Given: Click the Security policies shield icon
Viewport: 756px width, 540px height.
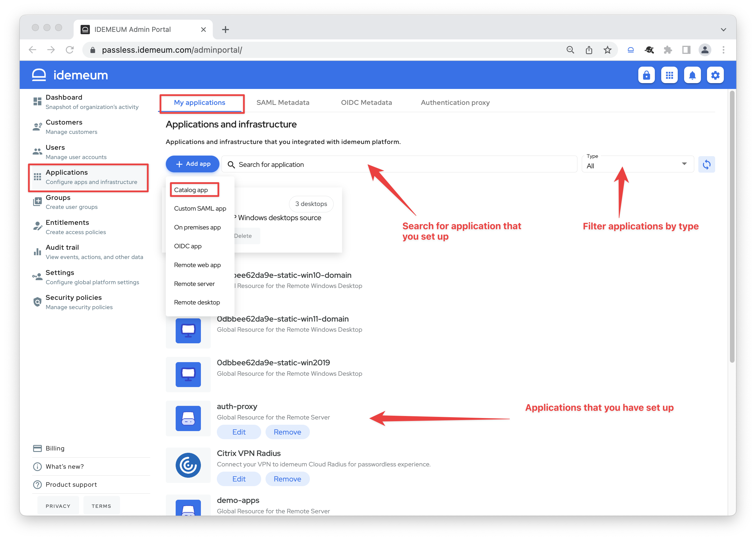Looking at the screenshot, I should pyautogui.click(x=37, y=302).
